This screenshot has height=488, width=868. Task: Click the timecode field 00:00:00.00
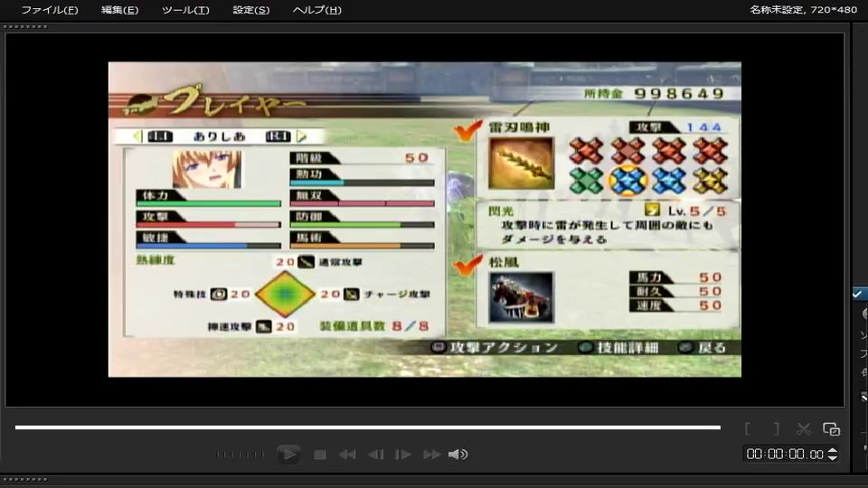coord(785,455)
